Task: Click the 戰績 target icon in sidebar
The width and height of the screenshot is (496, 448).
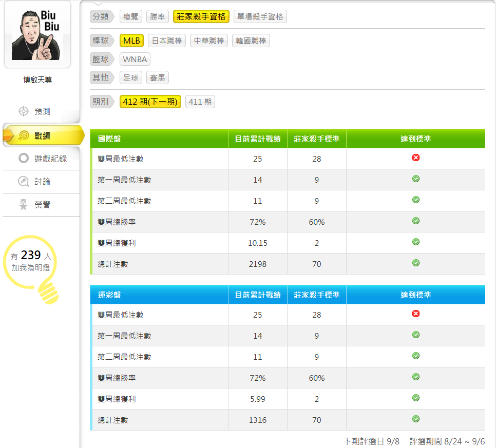Action: pos(24,135)
